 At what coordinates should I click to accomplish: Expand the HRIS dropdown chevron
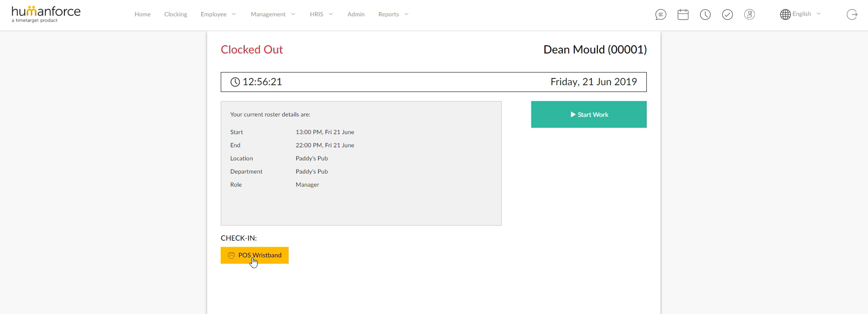click(x=331, y=14)
